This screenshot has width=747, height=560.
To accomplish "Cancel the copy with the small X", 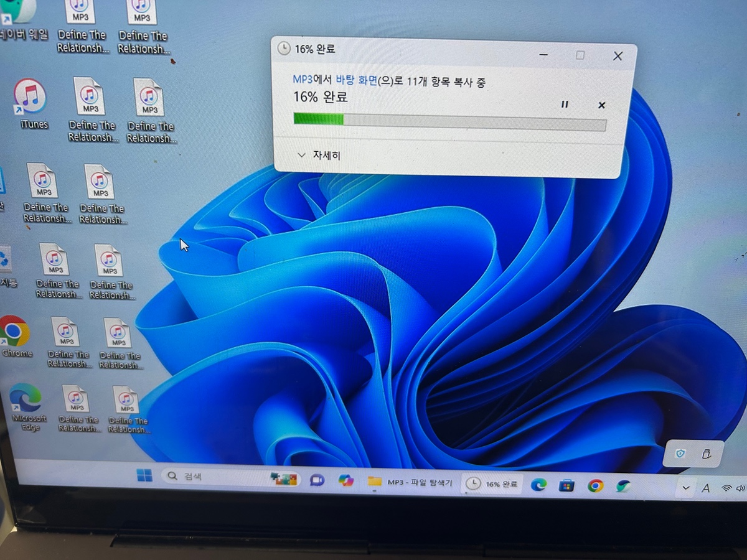I will [x=601, y=105].
